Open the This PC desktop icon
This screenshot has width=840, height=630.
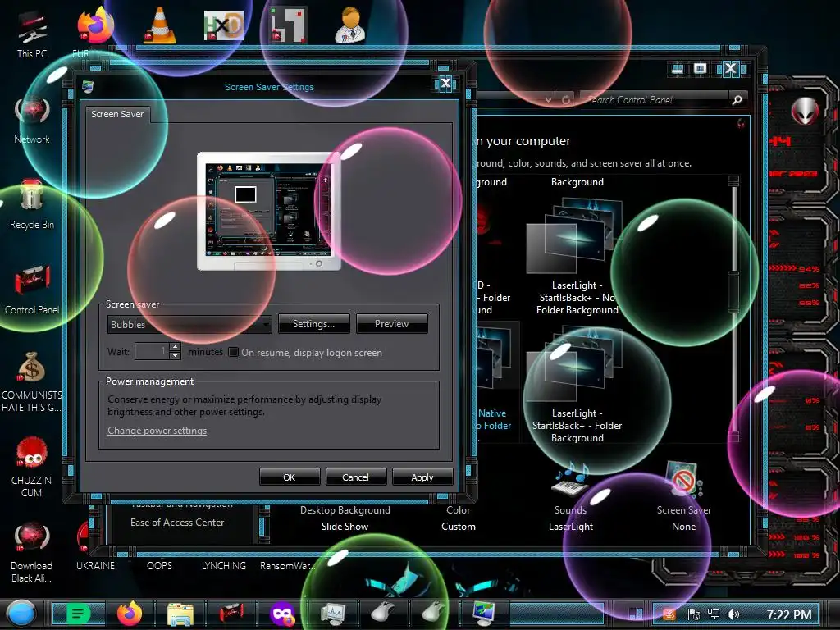[x=32, y=33]
